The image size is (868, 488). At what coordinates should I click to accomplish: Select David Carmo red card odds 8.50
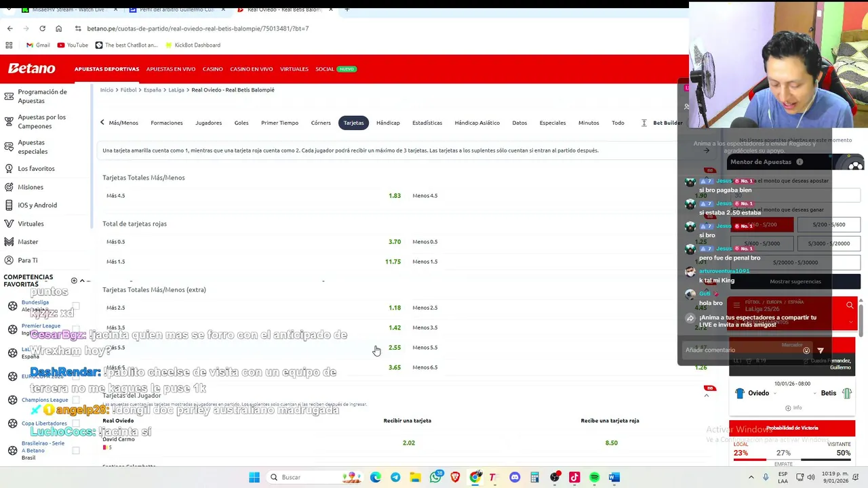pos(611,443)
